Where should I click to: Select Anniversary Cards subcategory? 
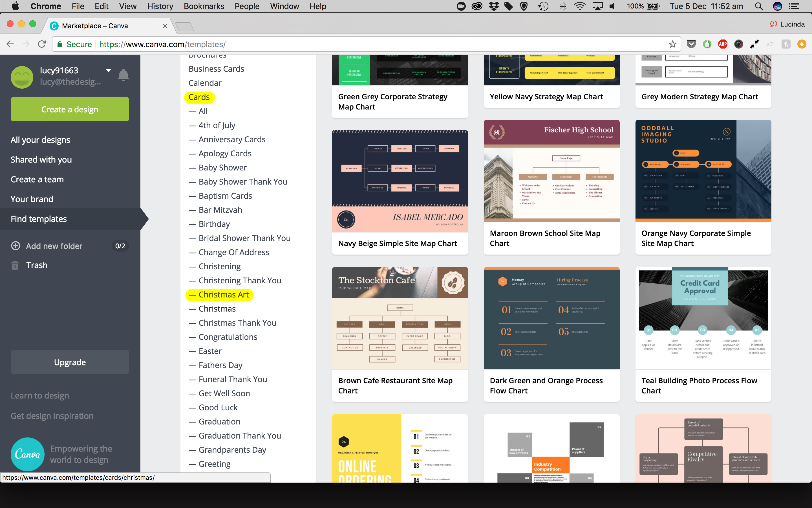tap(227, 139)
